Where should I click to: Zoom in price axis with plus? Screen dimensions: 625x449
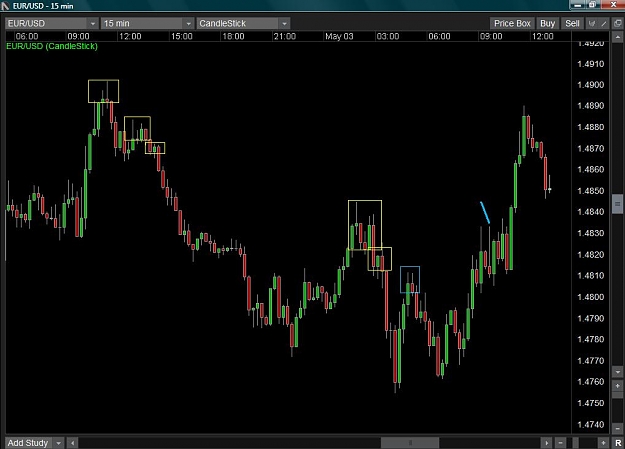click(617, 386)
